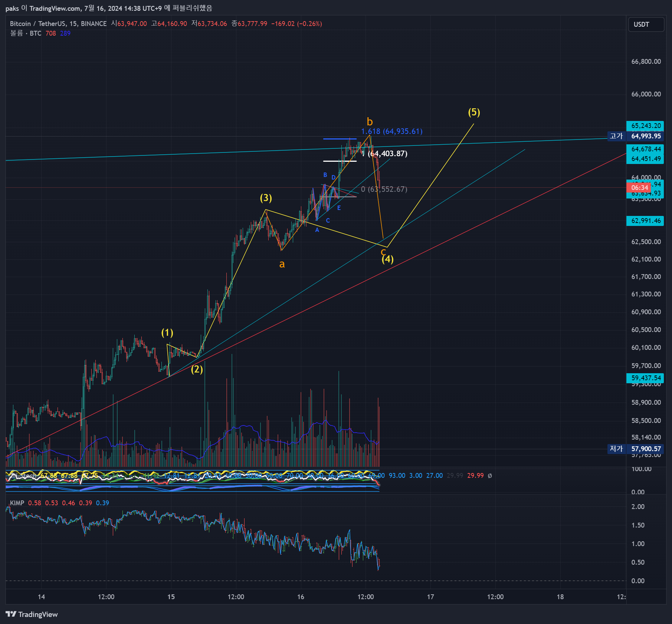Screen dimensions: 672x624
Task: Click the 64,678.44 price tag
Action: 645,149
